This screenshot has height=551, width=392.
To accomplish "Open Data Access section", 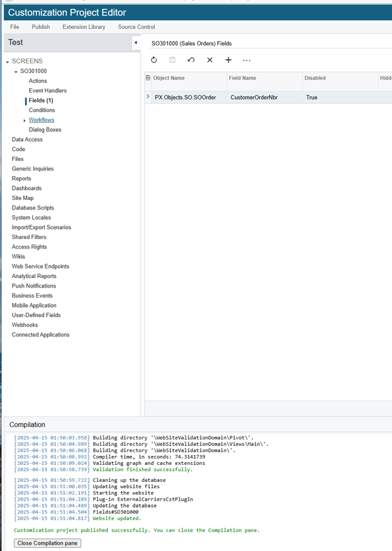I will [x=27, y=140].
